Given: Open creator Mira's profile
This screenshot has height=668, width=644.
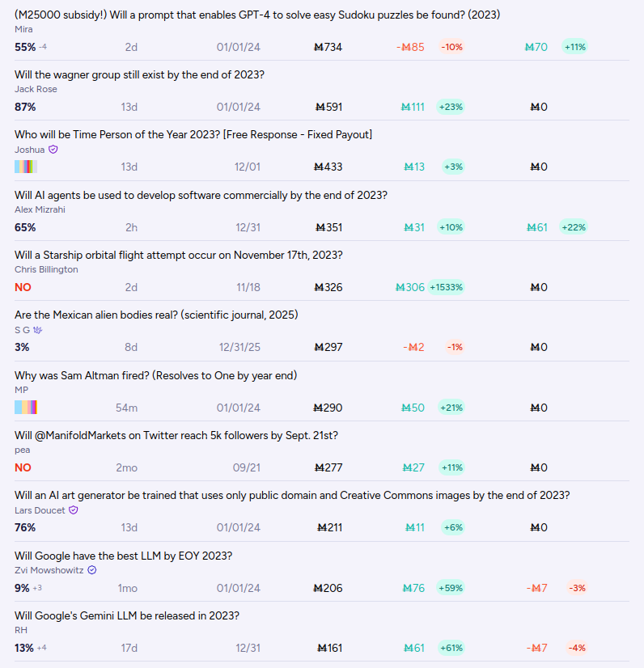Looking at the screenshot, I should 23,29.
